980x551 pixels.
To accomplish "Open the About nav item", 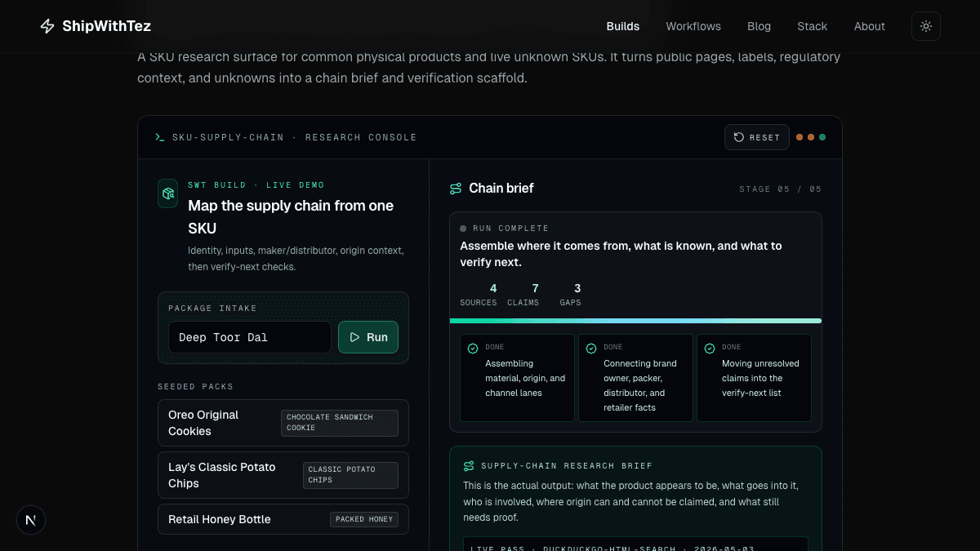I will (x=869, y=26).
